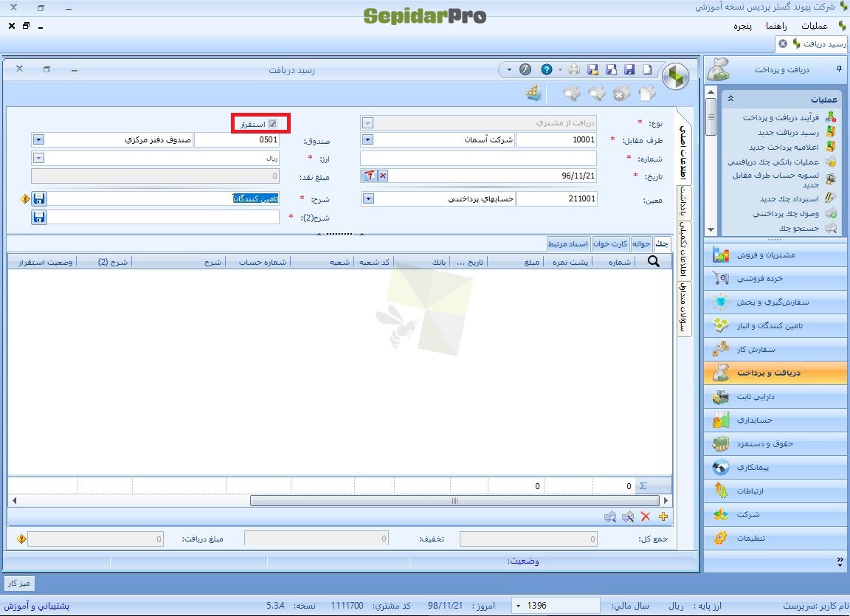
Task: Open the quick-access toolbar customize arrow
Action: pos(508,69)
